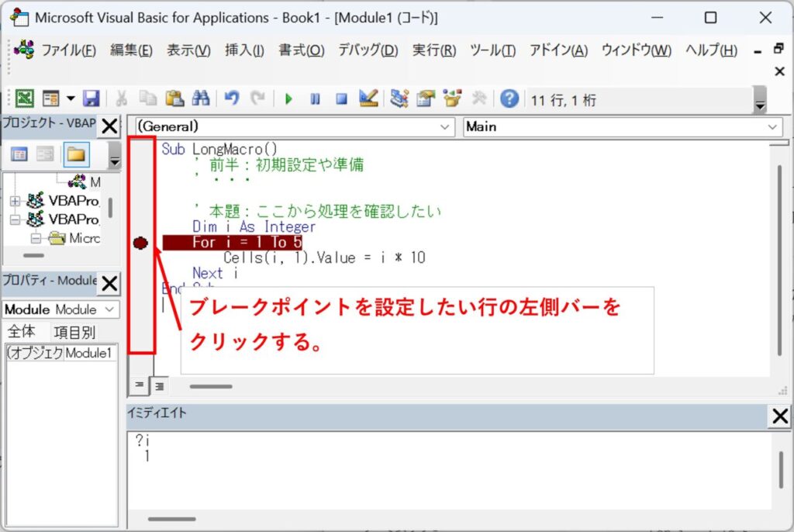Open Properties Window via its toolbar icon
794x532 pixels.
[x=426, y=98]
